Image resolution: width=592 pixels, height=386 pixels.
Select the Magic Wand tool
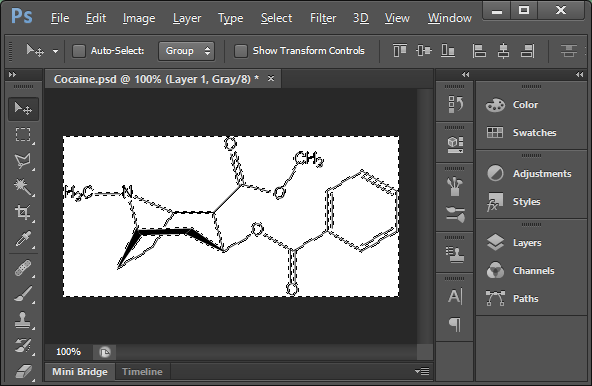(x=23, y=187)
